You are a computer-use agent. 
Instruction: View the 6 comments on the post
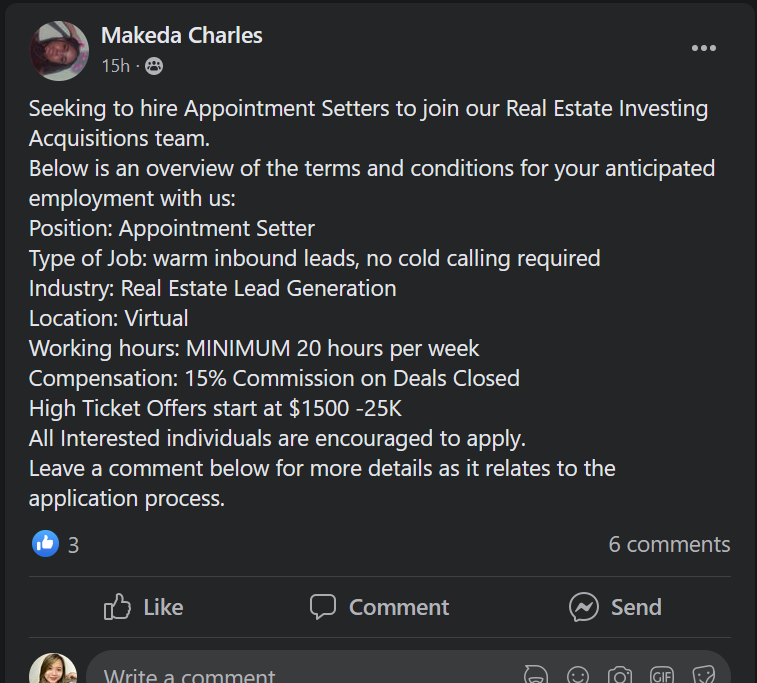[669, 544]
